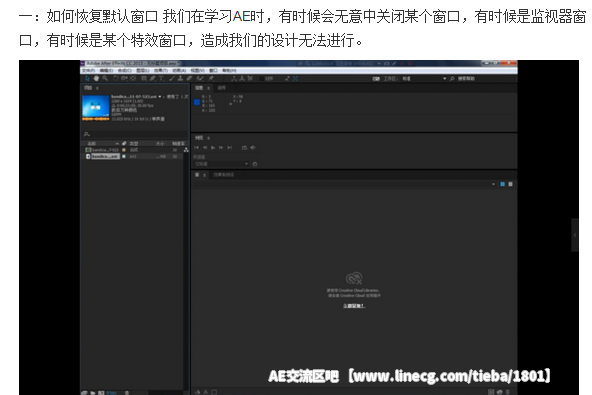Open the 空格键 shortcut dropdown
Screen dimensions: 592x395
[221, 164]
